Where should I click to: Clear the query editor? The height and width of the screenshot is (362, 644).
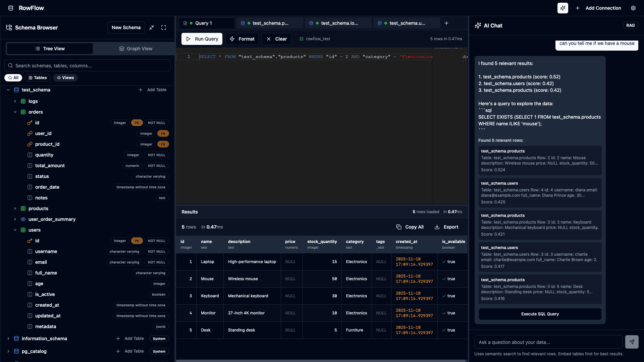[276, 39]
